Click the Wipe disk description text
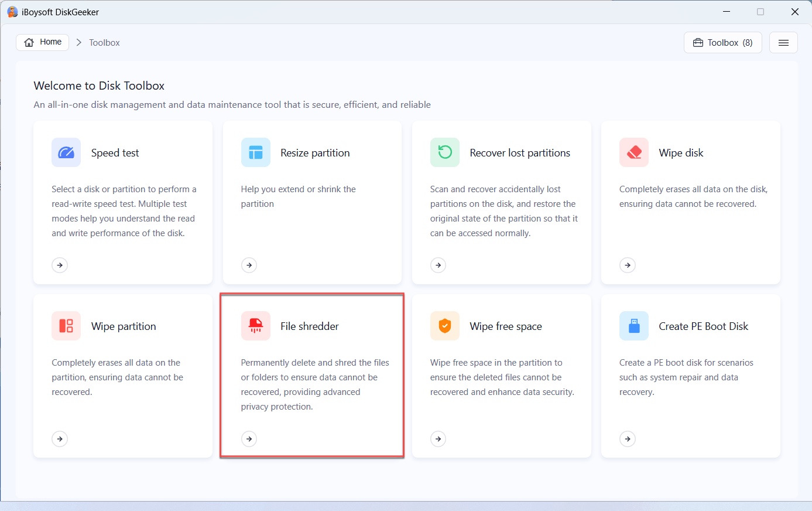812x511 pixels. click(693, 196)
